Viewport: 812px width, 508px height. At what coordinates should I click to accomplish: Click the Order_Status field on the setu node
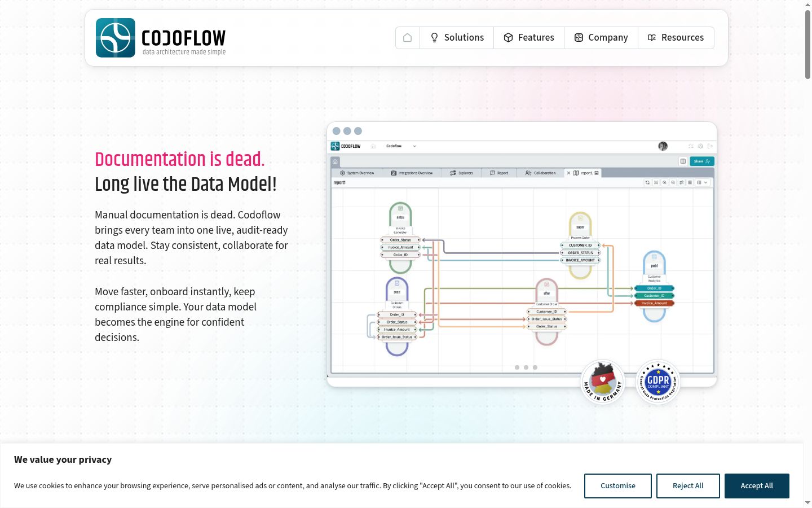tap(400, 240)
